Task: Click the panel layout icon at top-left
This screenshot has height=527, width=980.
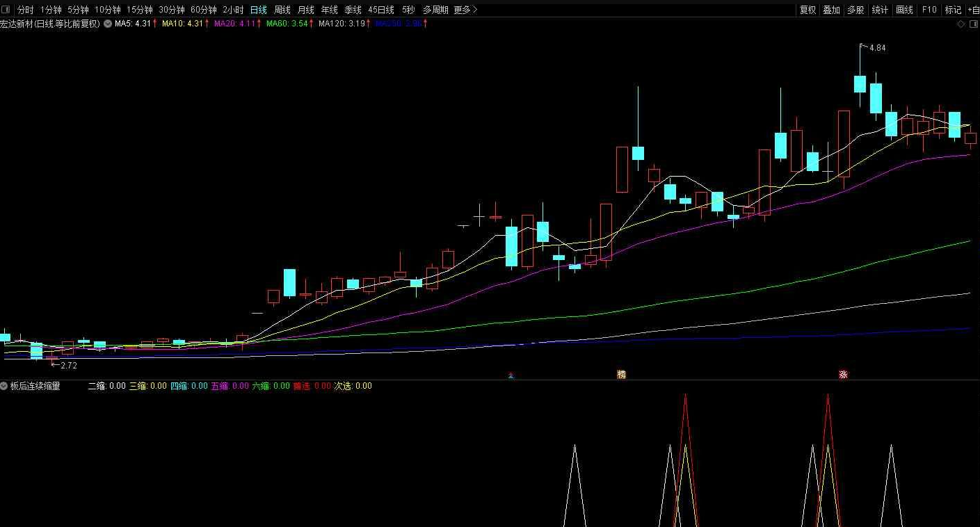Action: (x=6, y=10)
